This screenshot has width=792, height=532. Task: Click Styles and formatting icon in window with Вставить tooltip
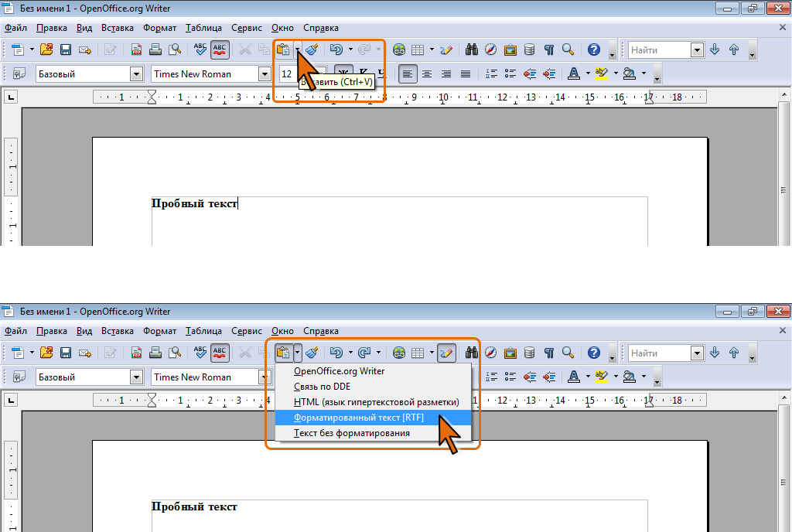click(19, 73)
